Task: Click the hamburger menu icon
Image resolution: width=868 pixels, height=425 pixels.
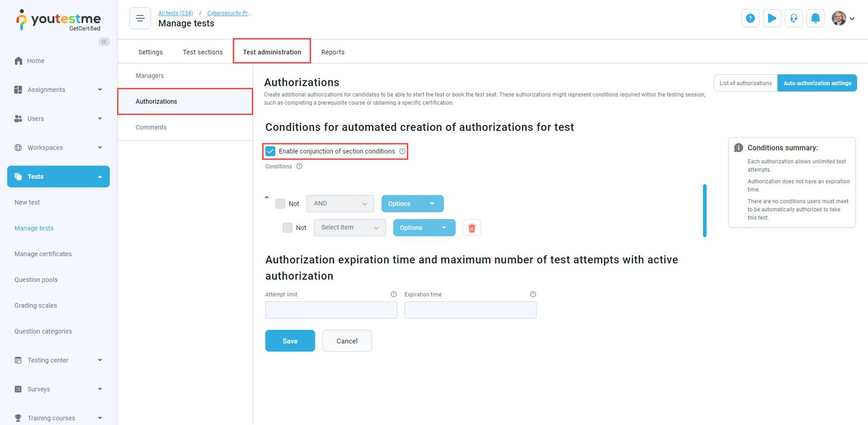Action: click(140, 18)
